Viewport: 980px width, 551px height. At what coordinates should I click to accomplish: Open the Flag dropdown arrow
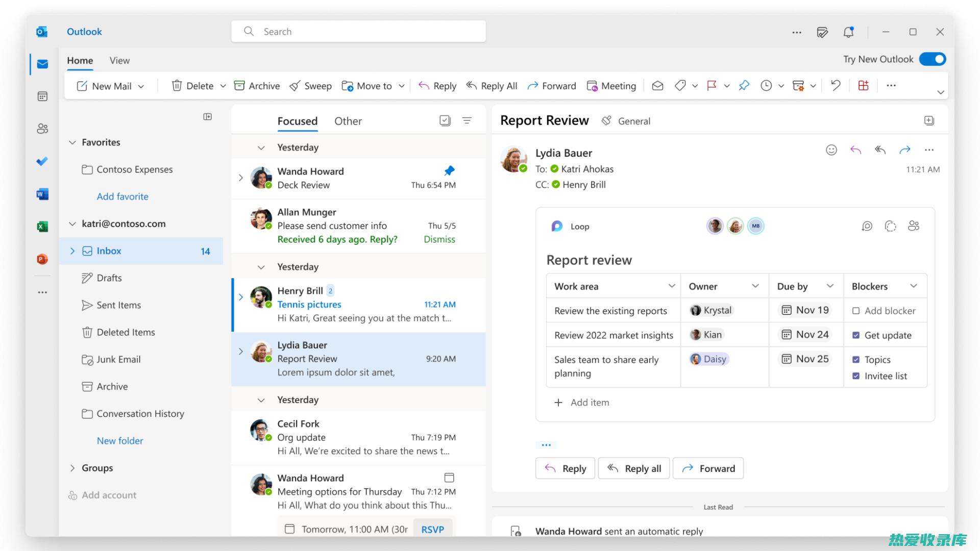(727, 86)
